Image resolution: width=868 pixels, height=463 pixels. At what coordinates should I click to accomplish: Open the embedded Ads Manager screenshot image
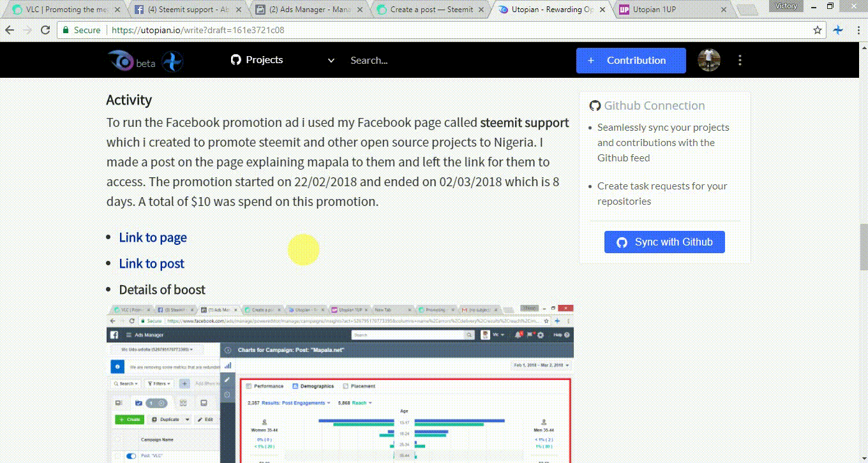tap(340, 383)
